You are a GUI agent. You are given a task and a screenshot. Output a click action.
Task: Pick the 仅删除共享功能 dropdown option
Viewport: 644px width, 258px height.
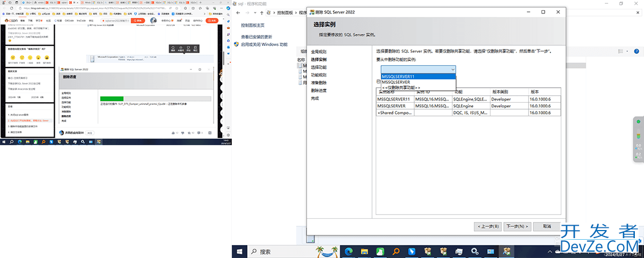(418, 87)
